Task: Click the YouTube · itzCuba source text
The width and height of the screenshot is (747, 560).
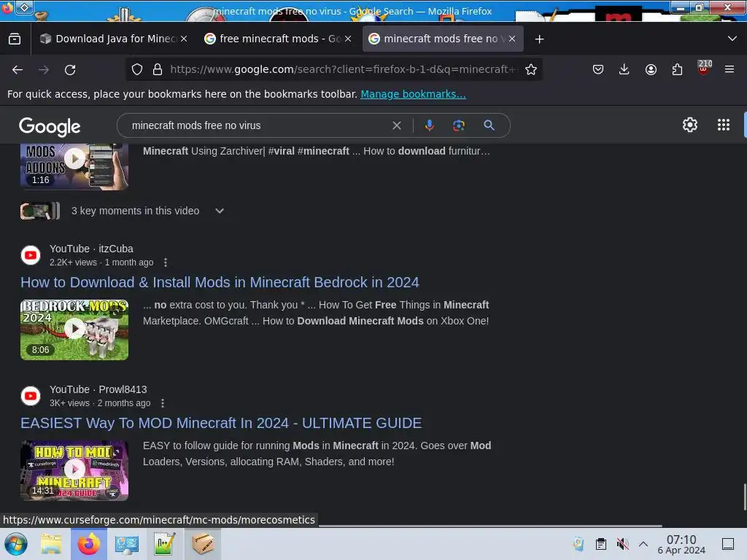Action: tap(91, 249)
